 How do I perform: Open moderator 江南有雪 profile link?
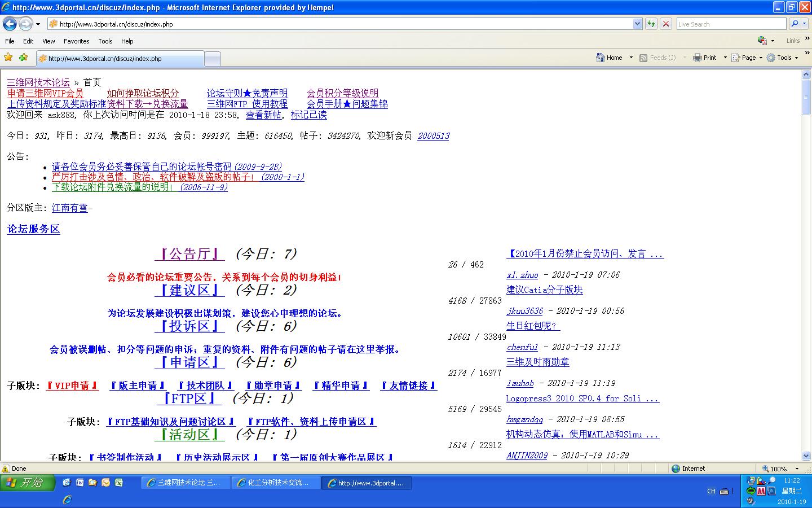pos(70,208)
